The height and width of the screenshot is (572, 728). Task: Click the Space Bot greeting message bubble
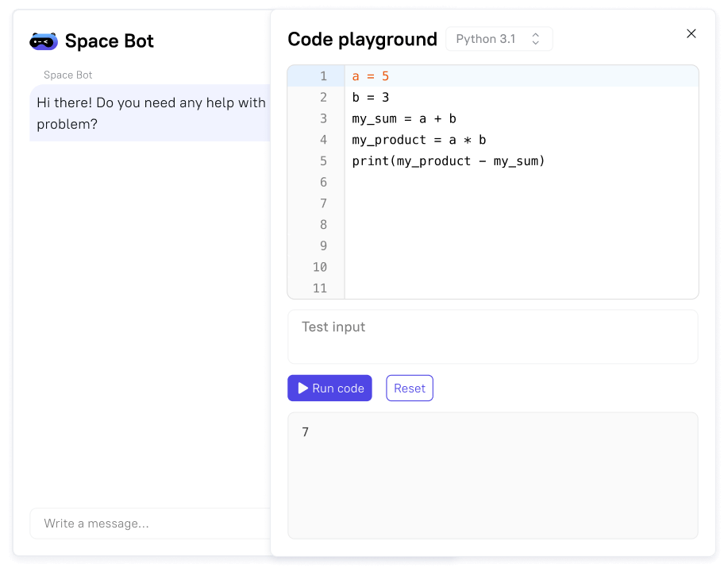(x=151, y=113)
